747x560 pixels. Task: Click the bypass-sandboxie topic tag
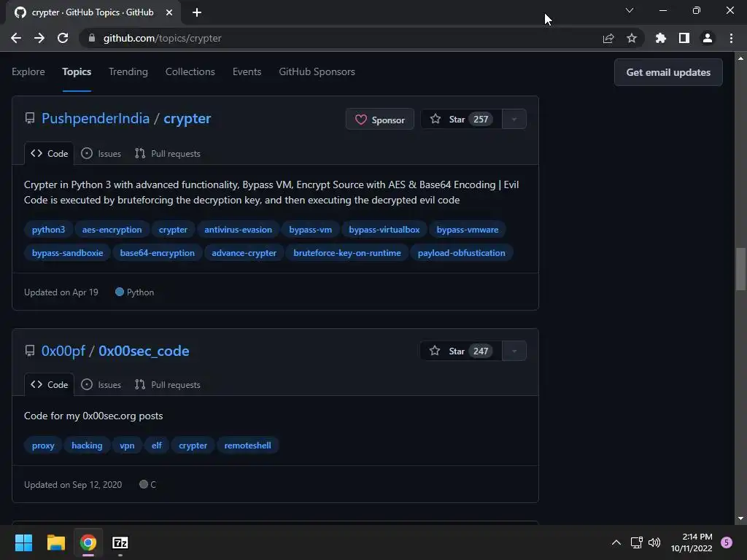pos(67,253)
